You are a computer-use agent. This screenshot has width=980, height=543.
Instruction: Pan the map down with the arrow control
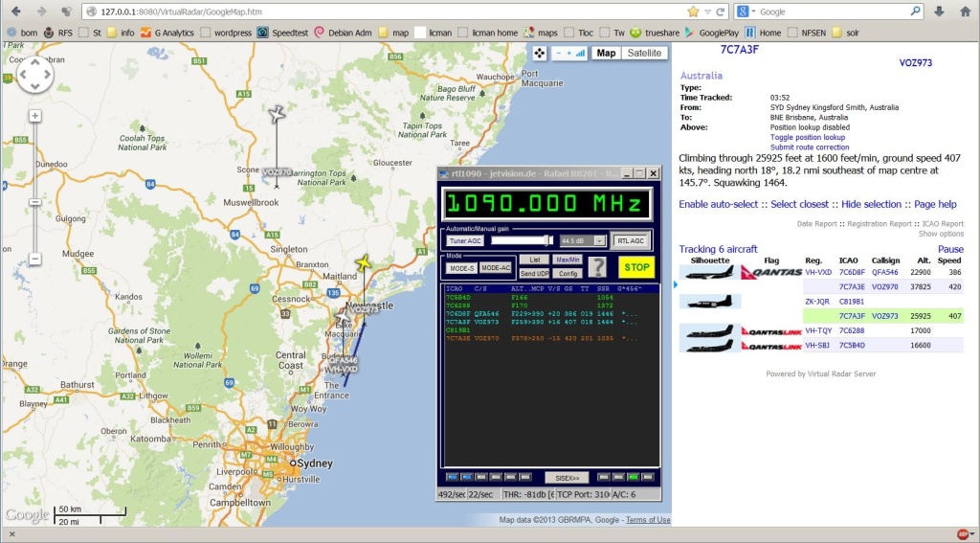35,86
